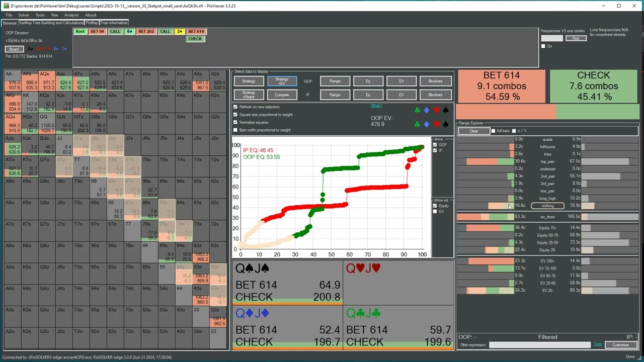
Task: Click the Strategy +EV button
Action: (282, 81)
